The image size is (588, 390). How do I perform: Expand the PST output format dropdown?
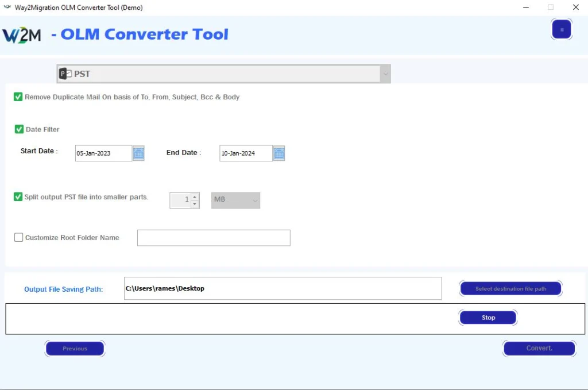point(385,74)
